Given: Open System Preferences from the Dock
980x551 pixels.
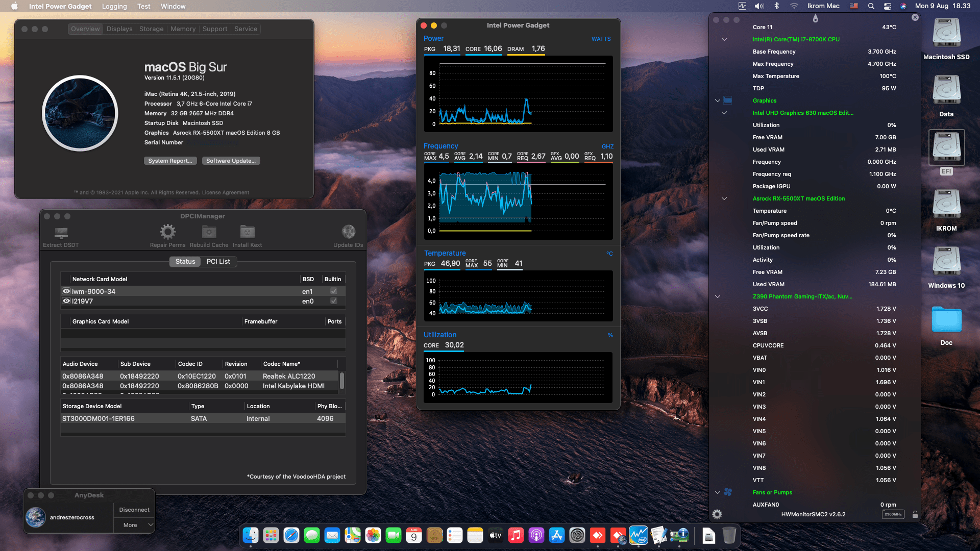Looking at the screenshot, I should [x=577, y=535].
